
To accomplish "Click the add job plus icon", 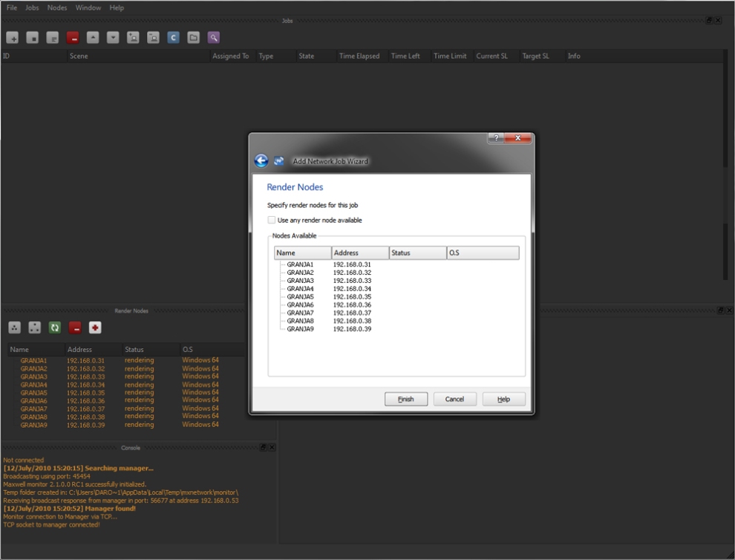I will [x=13, y=38].
